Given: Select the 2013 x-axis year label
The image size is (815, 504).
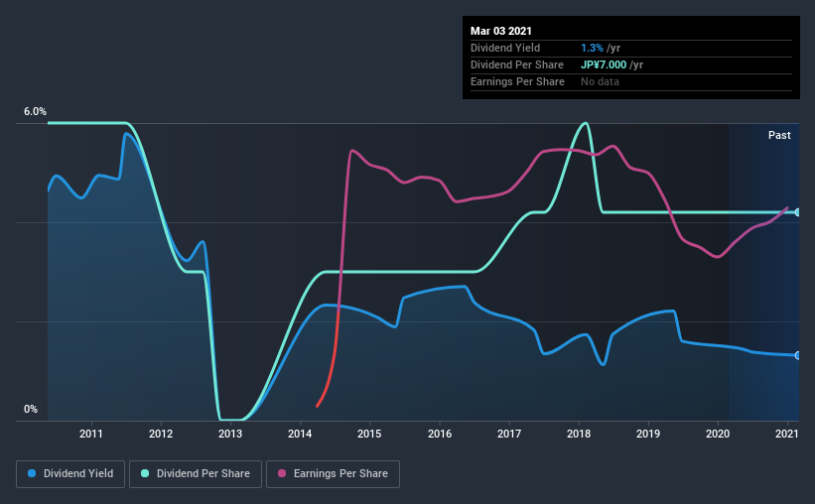Looking at the screenshot, I should 230,434.
